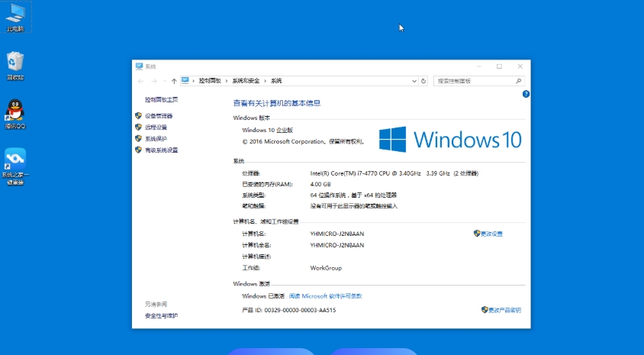
Task: Open 系统保护 (System protection) link
Action: click(x=156, y=139)
